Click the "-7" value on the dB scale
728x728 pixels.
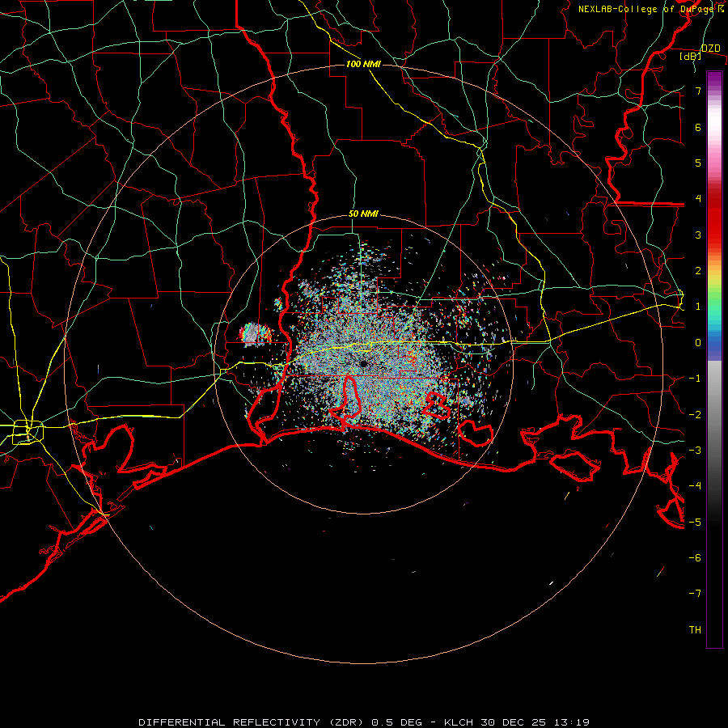tap(695, 594)
